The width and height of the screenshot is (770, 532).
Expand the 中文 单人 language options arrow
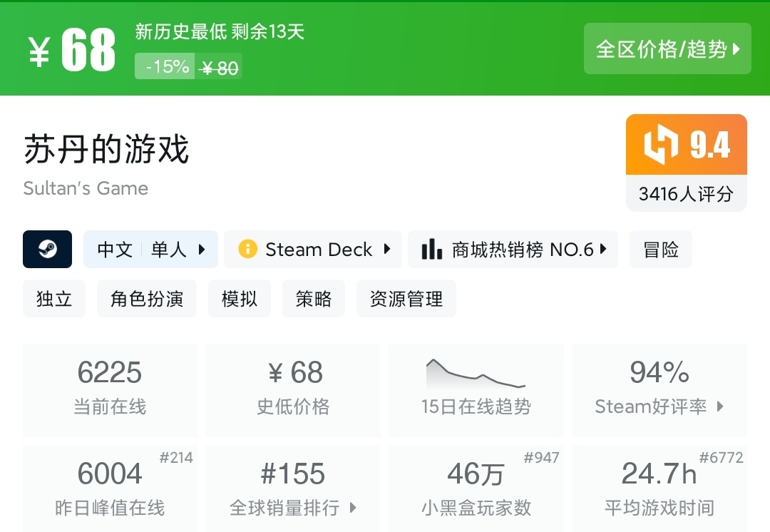pos(202,250)
